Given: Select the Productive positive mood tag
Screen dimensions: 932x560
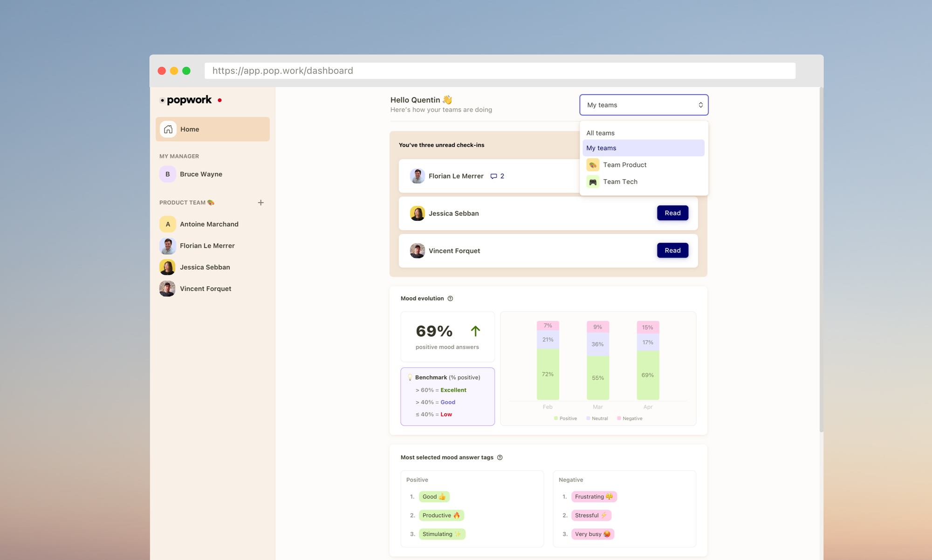Looking at the screenshot, I should tap(441, 515).
